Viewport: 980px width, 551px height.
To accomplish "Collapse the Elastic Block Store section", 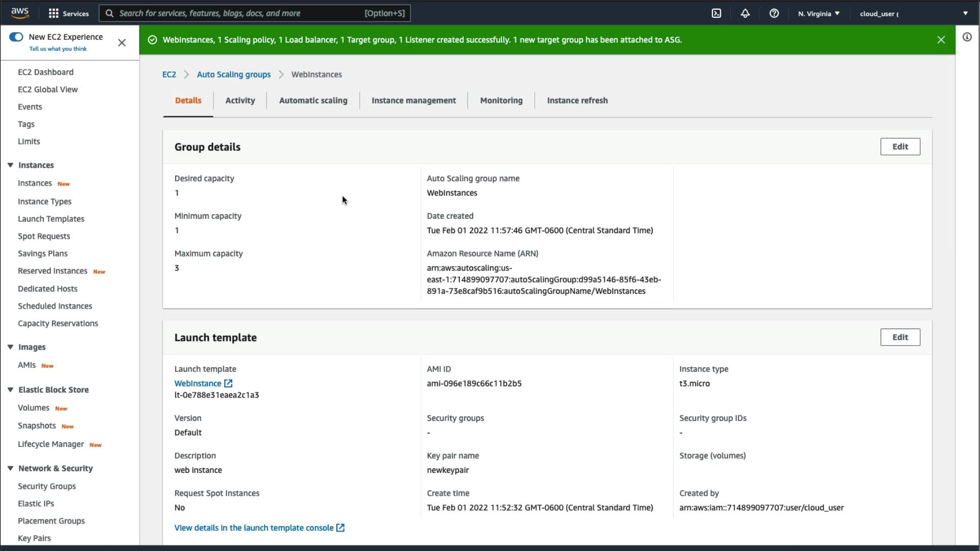I will (x=10, y=389).
